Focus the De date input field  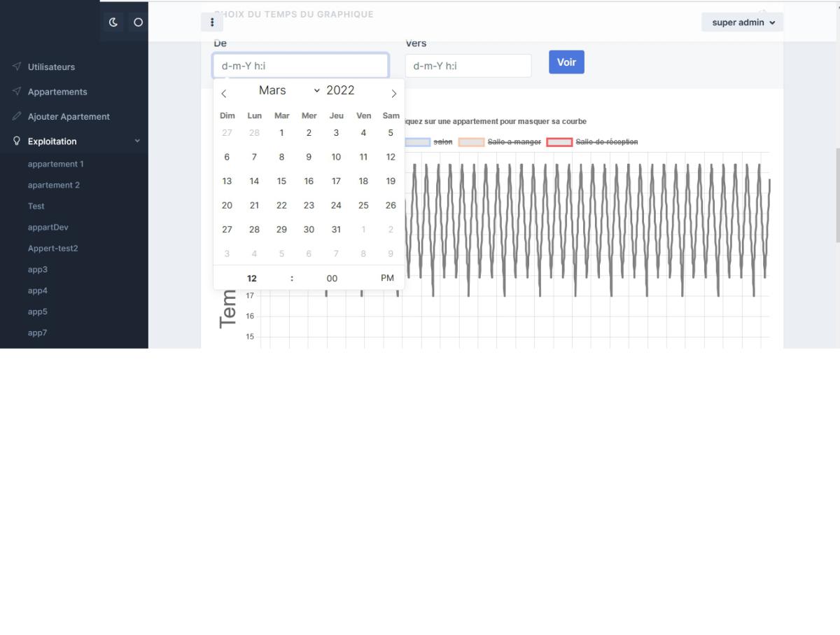(x=301, y=66)
